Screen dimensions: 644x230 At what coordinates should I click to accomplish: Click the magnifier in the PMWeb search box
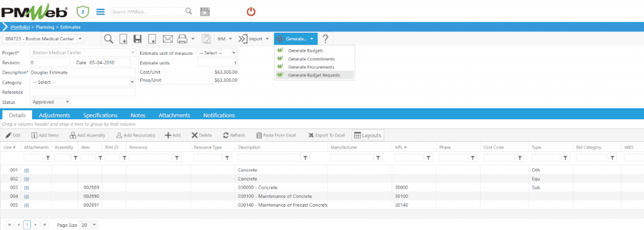[189, 11]
